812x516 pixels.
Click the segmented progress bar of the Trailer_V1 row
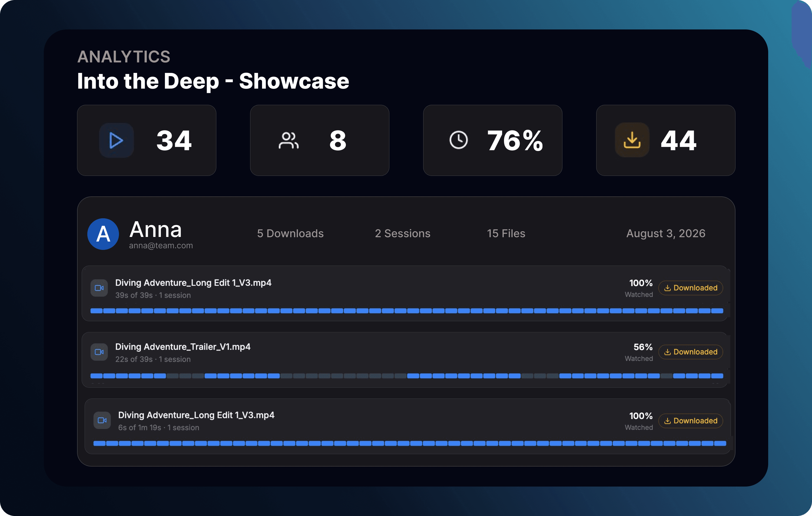pos(407,376)
